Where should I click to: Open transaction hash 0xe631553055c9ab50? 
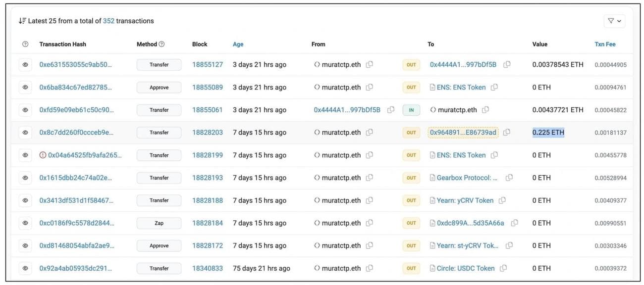(75, 64)
